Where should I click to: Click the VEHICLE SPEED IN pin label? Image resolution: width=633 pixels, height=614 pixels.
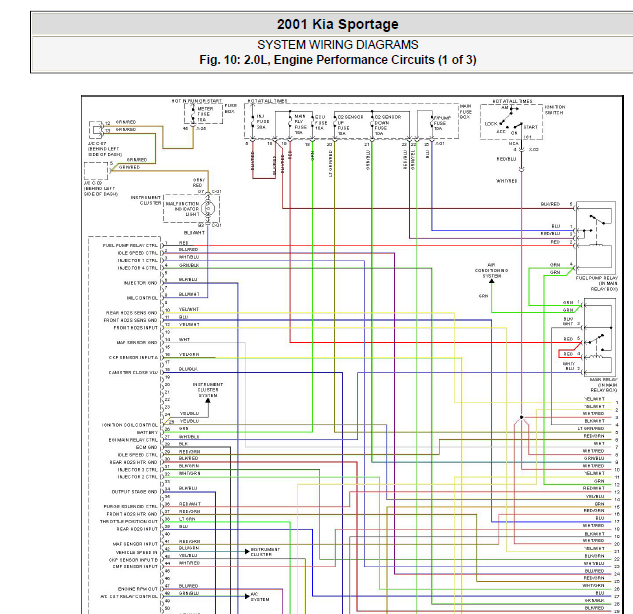coord(136,553)
